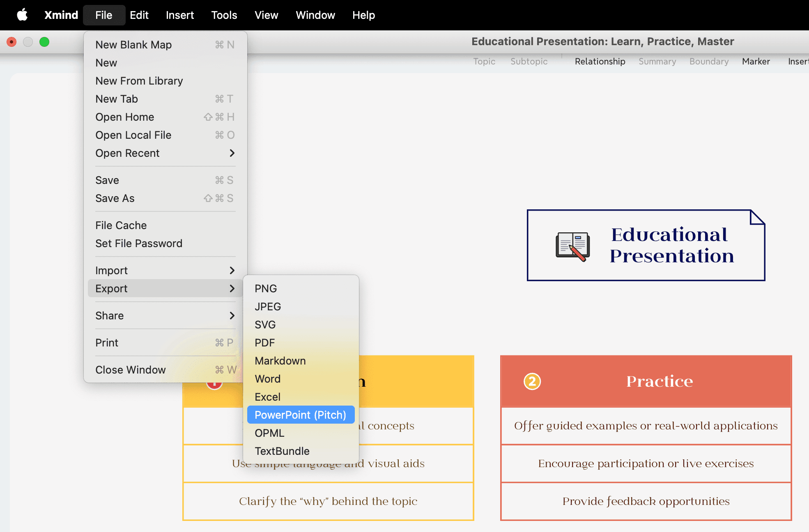The height and width of the screenshot is (532, 809).
Task: Click the green zoom window button
Action: 44,42
